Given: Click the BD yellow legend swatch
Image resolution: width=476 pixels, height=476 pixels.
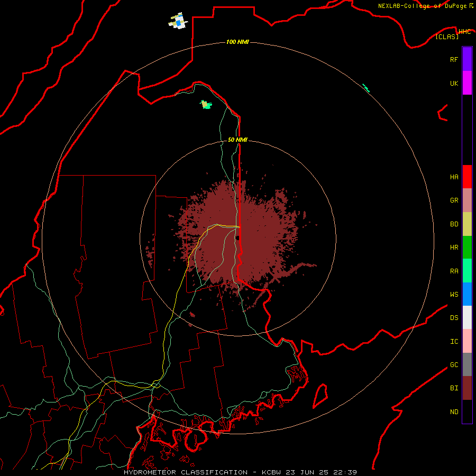Looking at the screenshot, I should pos(467,224).
